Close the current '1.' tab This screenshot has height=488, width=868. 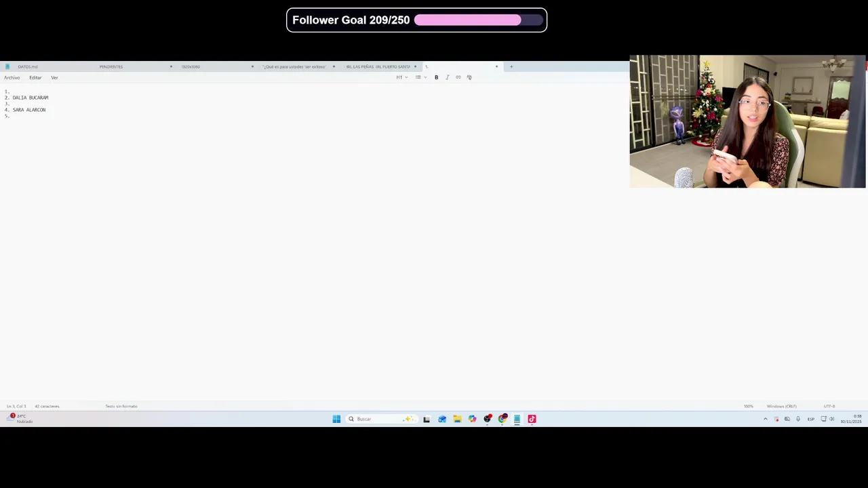496,66
